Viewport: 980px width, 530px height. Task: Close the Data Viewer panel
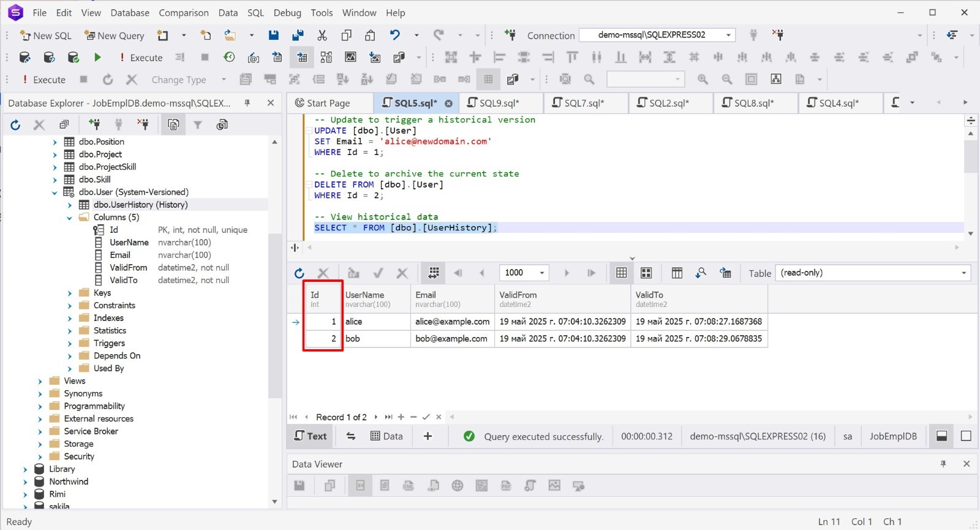click(x=967, y=464)
